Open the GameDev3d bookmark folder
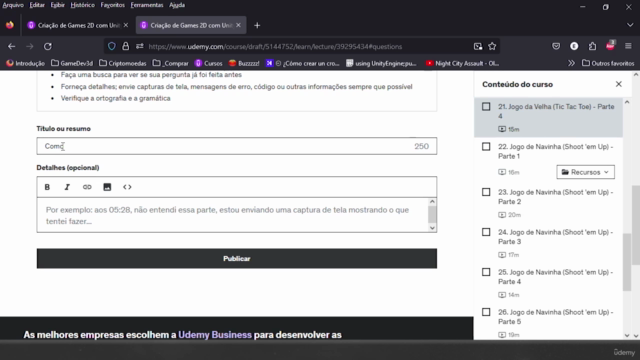 [72, 63]
